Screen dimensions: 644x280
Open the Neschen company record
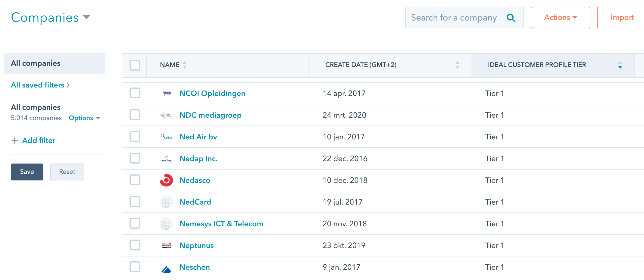195,267
